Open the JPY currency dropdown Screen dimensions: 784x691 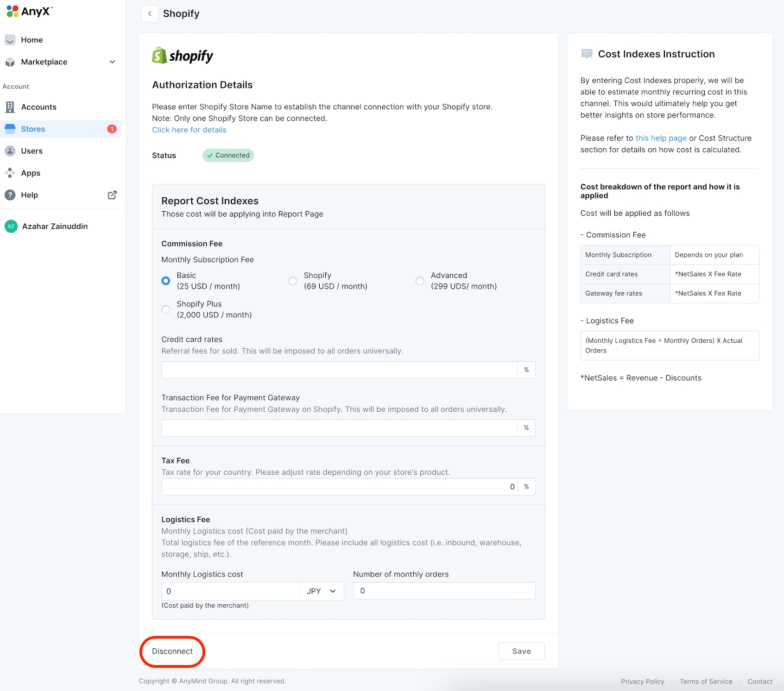coord(322,591)
